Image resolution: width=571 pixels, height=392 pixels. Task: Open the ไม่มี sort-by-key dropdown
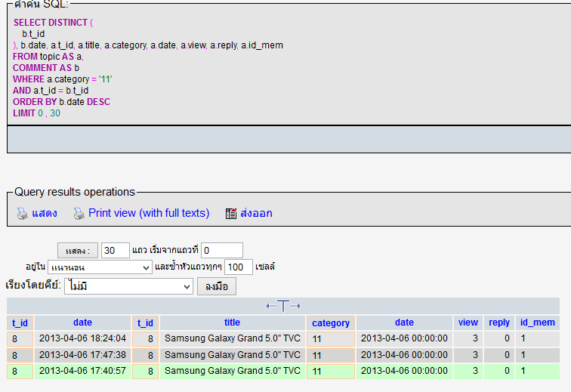pos(130,286)
